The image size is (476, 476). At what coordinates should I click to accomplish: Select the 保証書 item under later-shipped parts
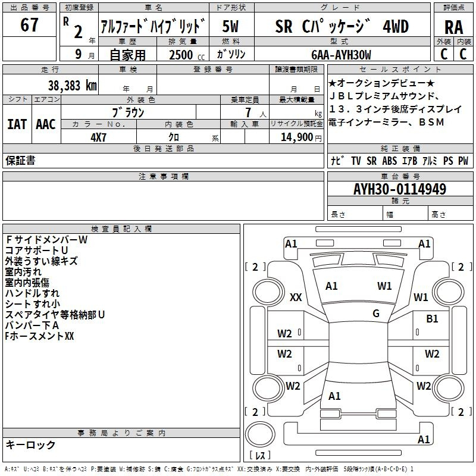(x=20, y=161)
